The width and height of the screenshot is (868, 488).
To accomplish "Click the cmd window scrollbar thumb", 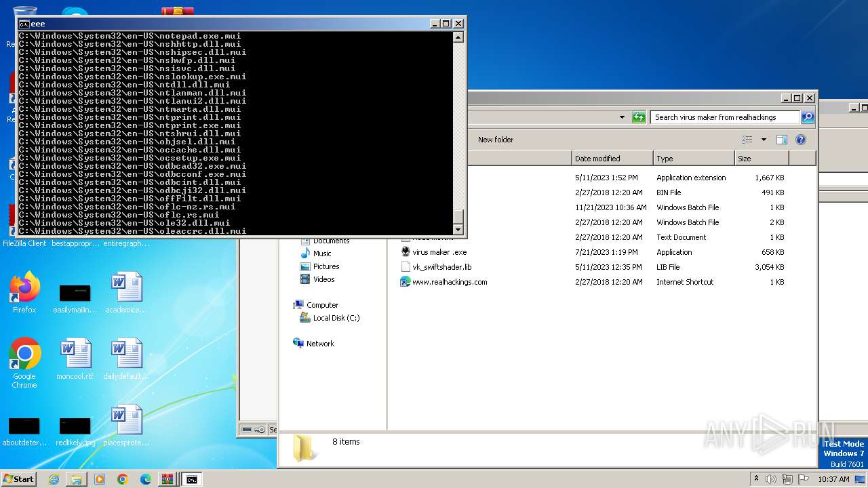I will 458,218.
